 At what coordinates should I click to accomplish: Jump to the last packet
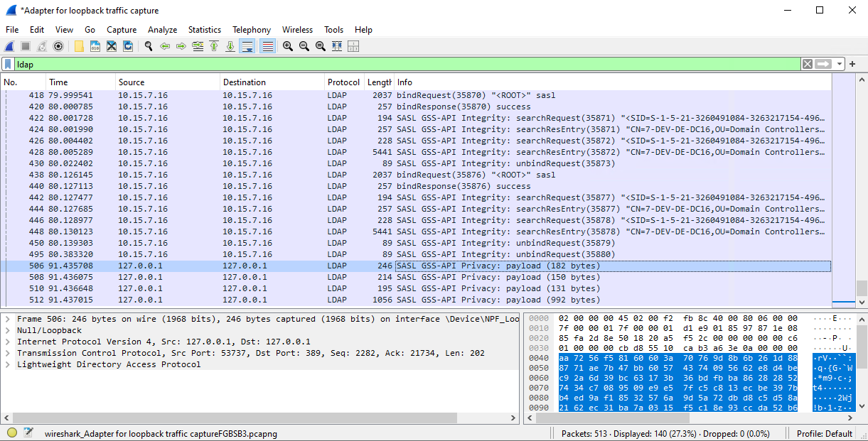(x=230, y=46)
